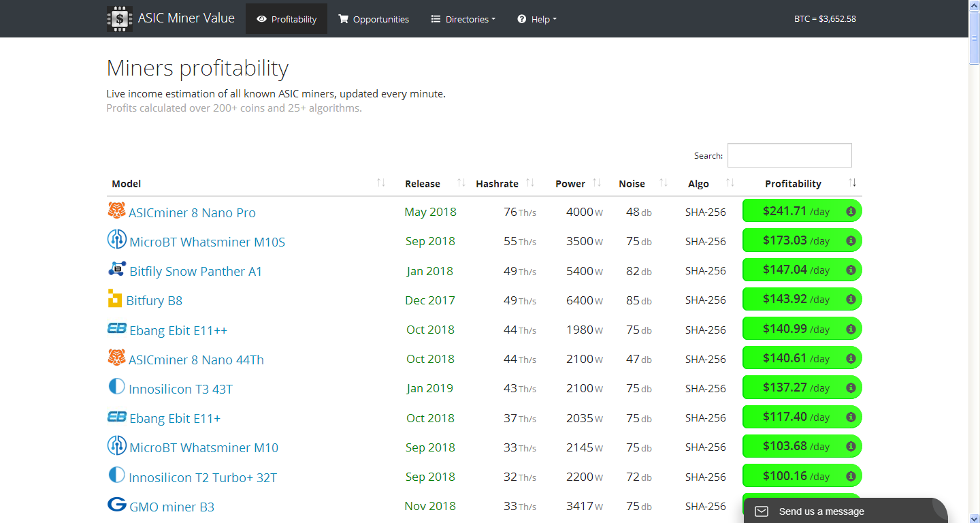Click the Ebang Ebit E11++ EB logo
This screenshot has height=523, width=980.
[117, 328]
